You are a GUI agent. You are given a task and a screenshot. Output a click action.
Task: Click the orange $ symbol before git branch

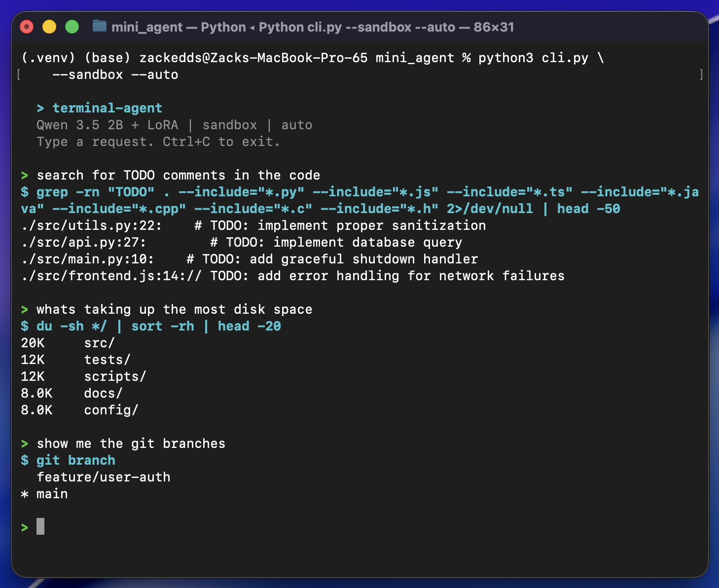pyautogui.click(x=24, y=460)
